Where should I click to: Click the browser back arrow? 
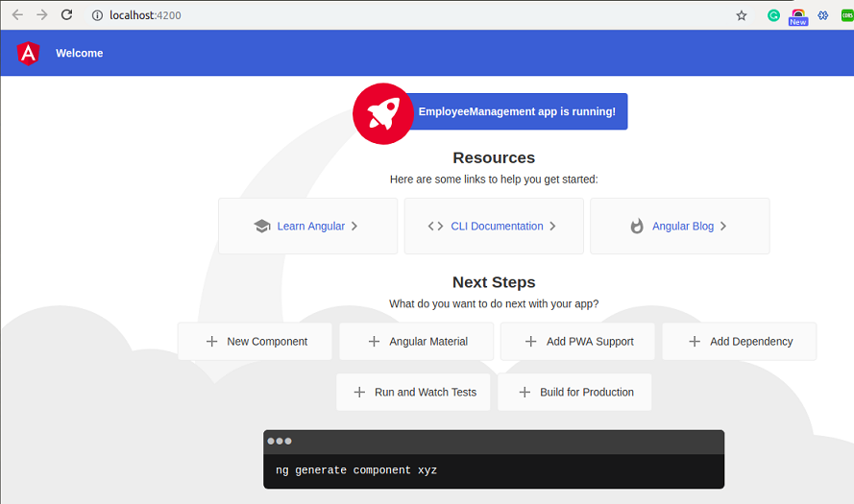click(17, 14)
